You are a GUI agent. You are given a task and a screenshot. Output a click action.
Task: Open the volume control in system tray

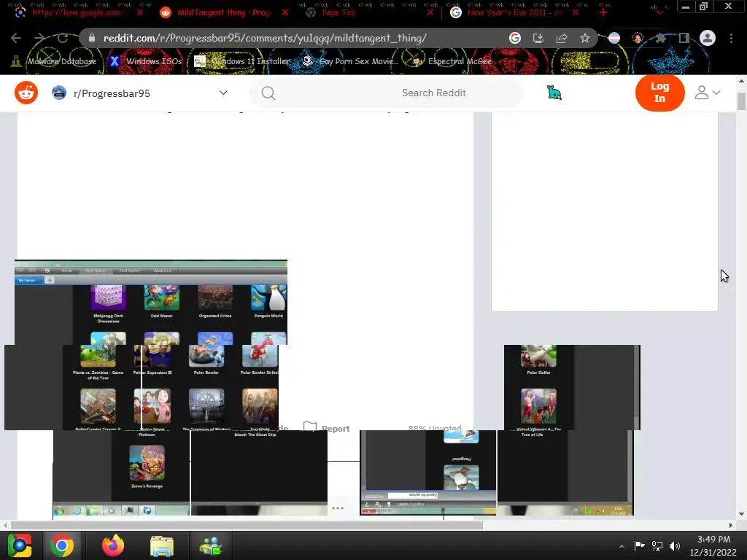675,546
